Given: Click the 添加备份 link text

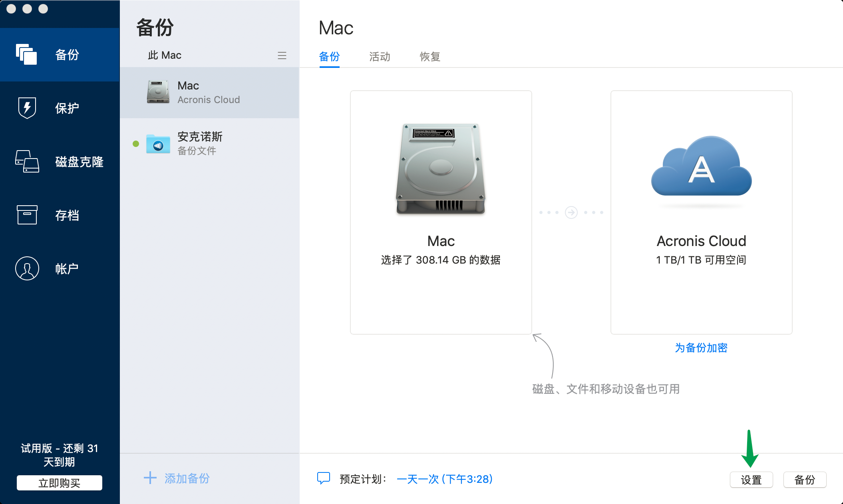Looking at the screenshot, I should pos(187,478).
